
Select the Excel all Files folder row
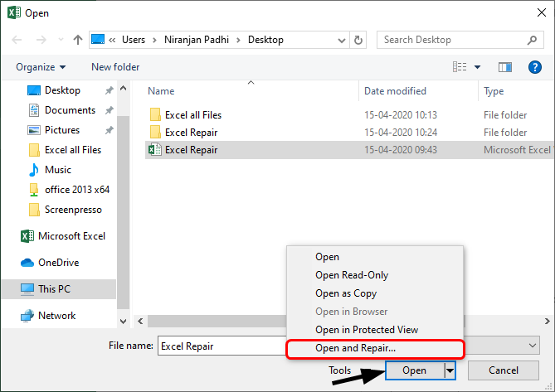click(x=348, y=115)
